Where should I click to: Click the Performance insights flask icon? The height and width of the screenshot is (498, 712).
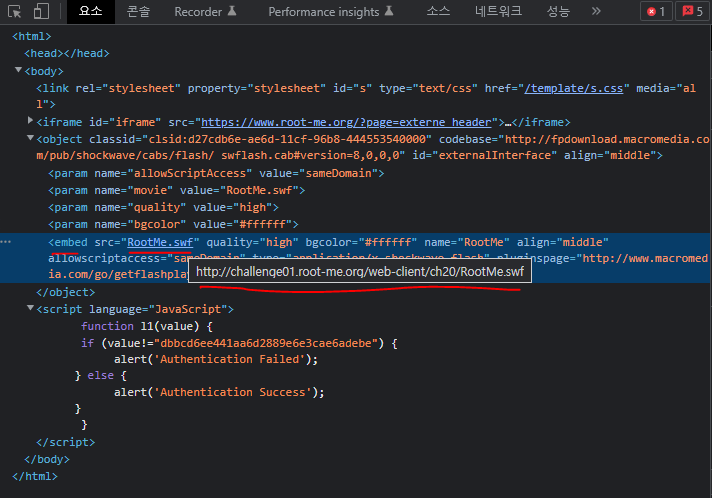click(x=389, y=11)
